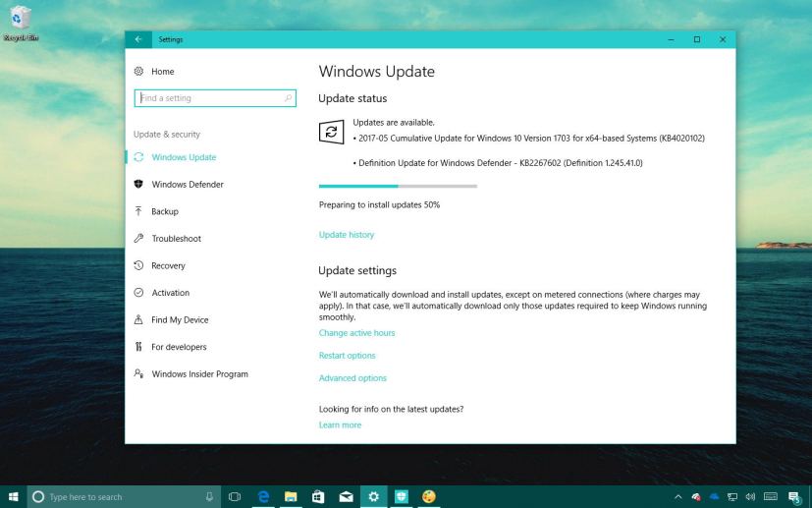Click the 'Preparing to install updates 50%' text

pos(380,204)
